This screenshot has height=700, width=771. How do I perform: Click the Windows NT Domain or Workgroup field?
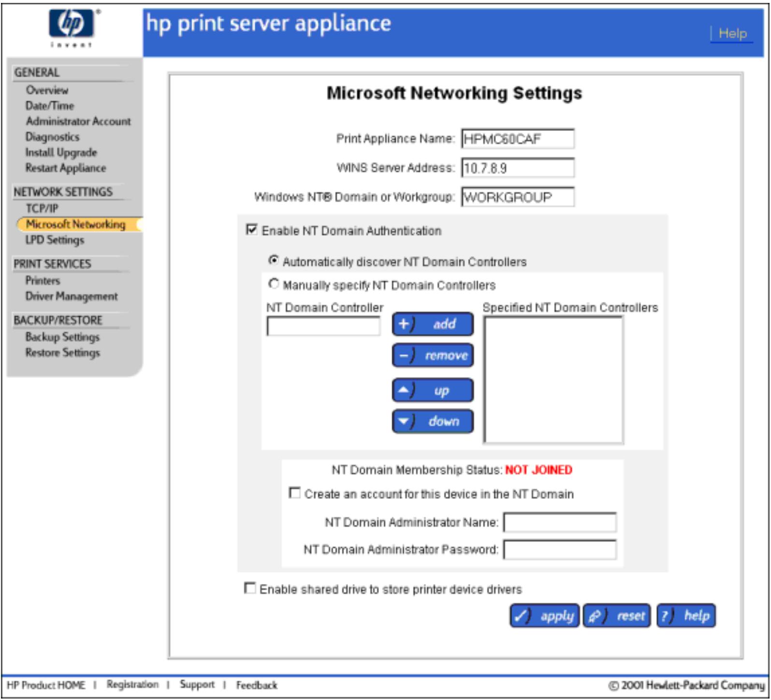point(518,197)
